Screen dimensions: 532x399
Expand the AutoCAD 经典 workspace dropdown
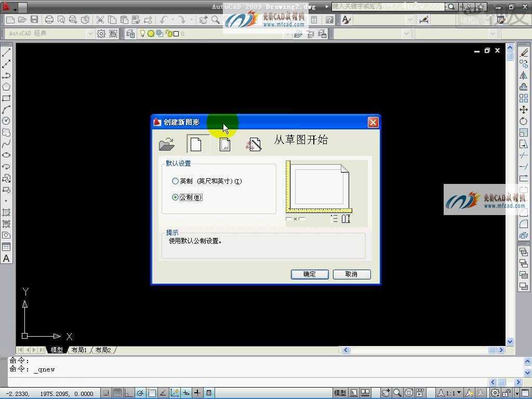[90, 34]
